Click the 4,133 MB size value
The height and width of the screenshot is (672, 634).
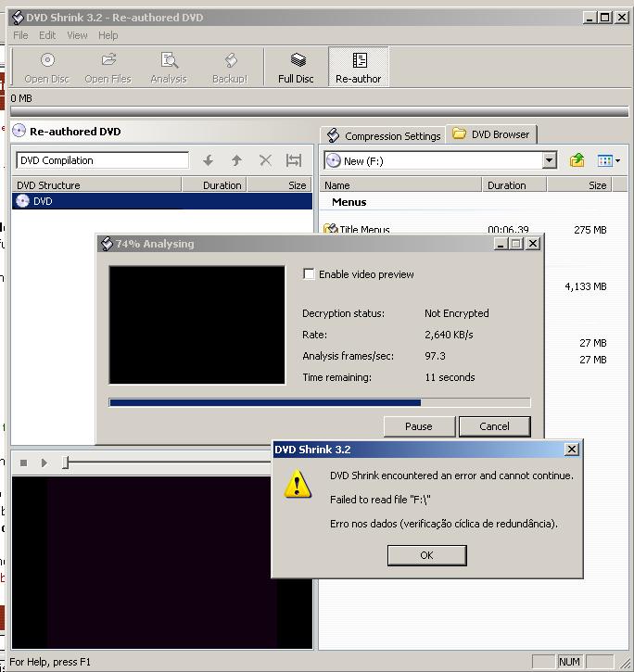coord(586,286)
